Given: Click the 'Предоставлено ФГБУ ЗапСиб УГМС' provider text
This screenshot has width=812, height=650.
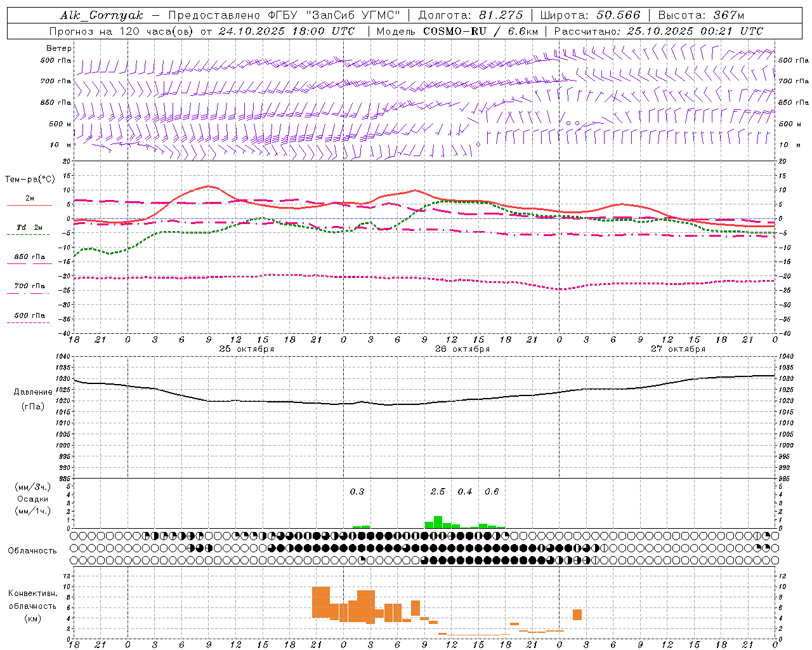Looking at the screenshot, I should pos(284,15).
